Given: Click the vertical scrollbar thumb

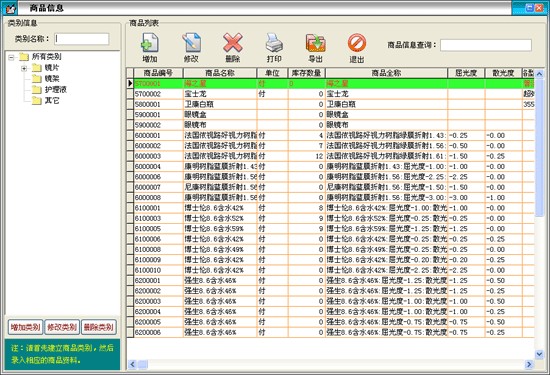Looking at the screenshot, I should [x=539, y=147].
